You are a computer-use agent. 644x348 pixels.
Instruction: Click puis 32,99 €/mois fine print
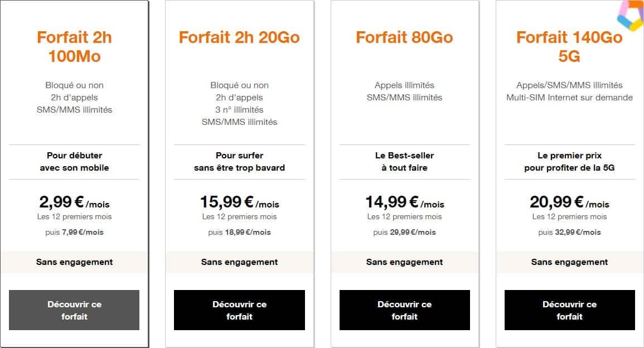pyautogui.click(x=569, y=232)
